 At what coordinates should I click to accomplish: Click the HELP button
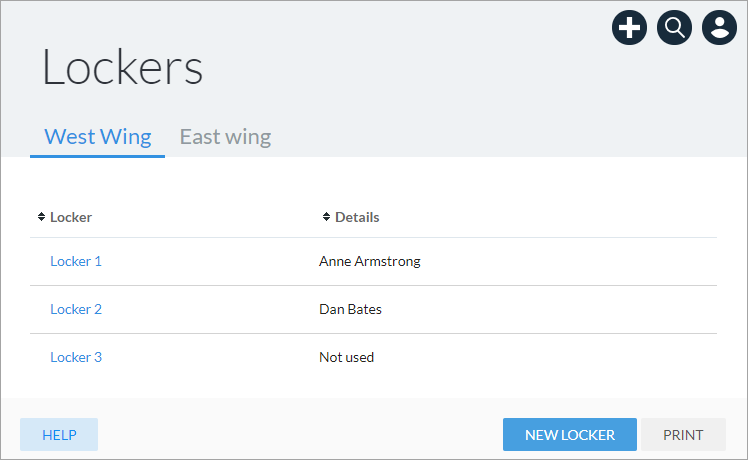click(x=59, y=435)
